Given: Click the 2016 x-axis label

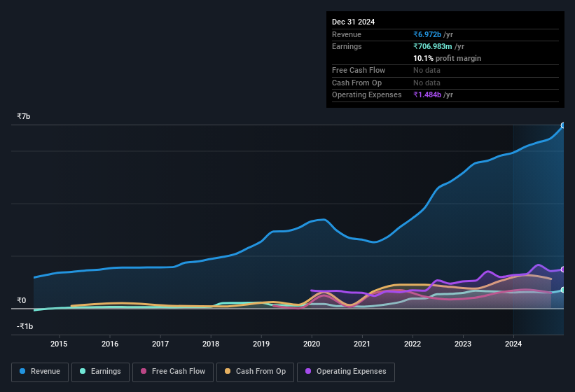Looking at the screenshot, I should 110,344.
